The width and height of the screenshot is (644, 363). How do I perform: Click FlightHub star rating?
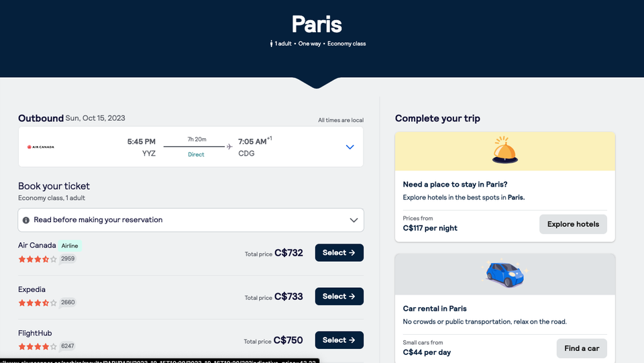click(38, 346)
